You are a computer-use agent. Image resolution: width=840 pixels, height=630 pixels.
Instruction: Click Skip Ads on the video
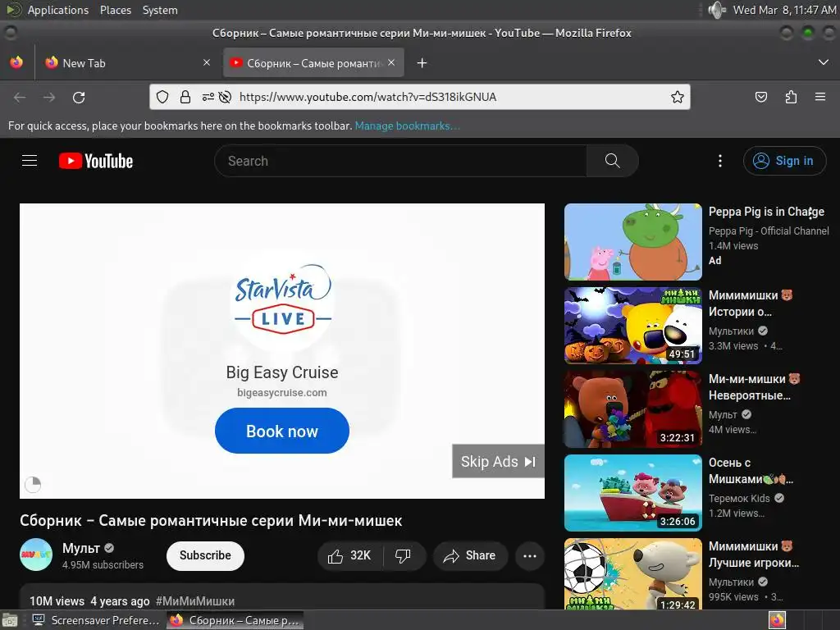click(x=498, y=461)
